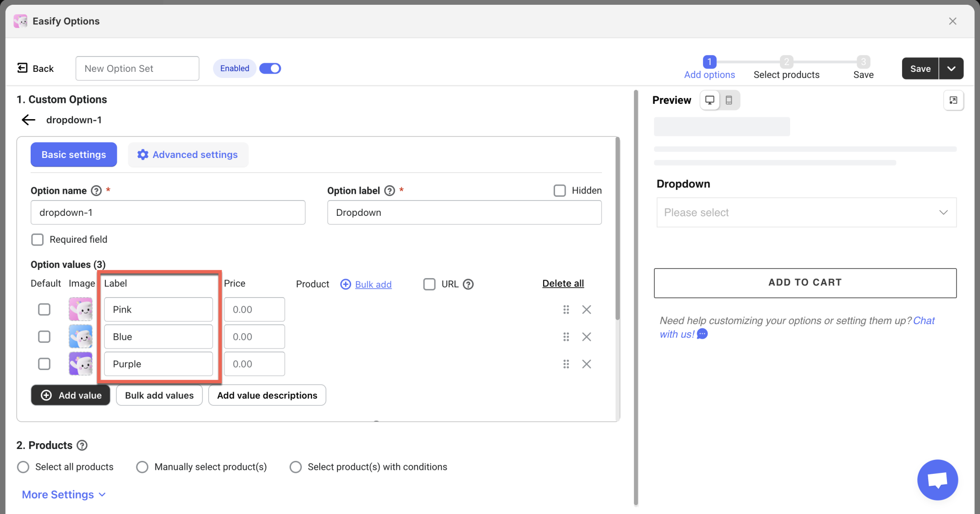Open the Please select preview dropdown
The image size is (980, 514).
point(806,212)
